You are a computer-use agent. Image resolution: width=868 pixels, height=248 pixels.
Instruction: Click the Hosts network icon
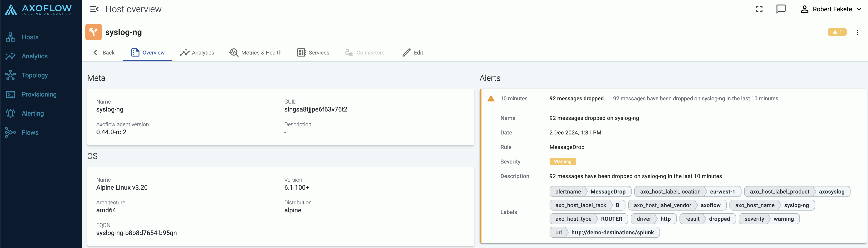(10, 37)
